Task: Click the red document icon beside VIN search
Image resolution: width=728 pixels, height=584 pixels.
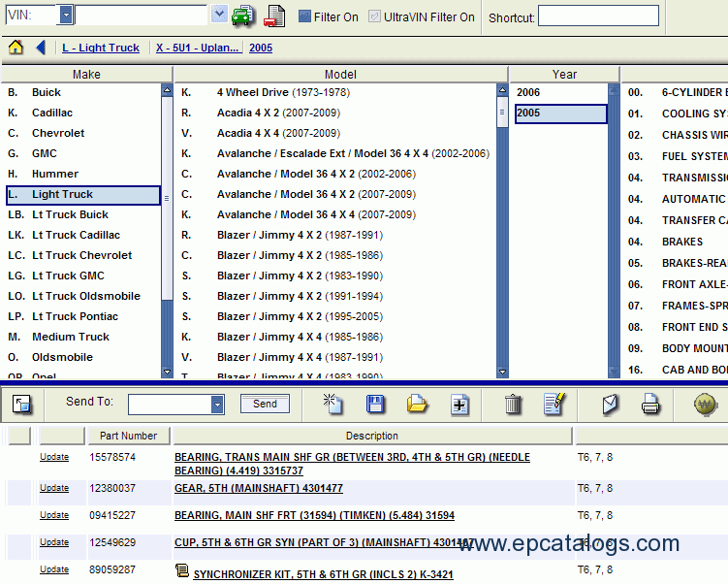Action: click(275, 16)
